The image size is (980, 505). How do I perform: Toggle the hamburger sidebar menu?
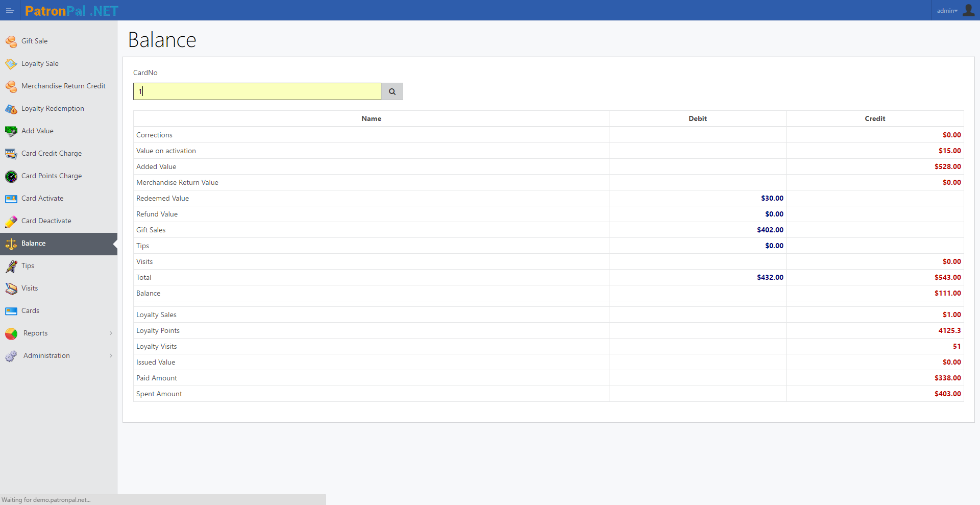click(10, 10)
